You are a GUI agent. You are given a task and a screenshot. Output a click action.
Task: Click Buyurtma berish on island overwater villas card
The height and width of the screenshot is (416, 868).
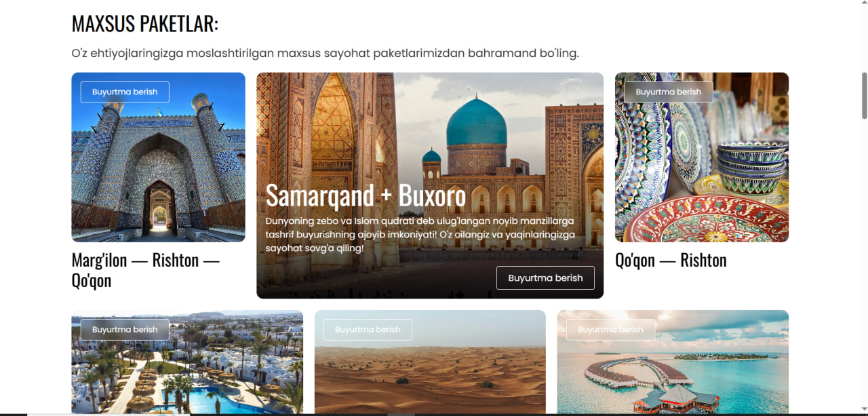point(610,329)
